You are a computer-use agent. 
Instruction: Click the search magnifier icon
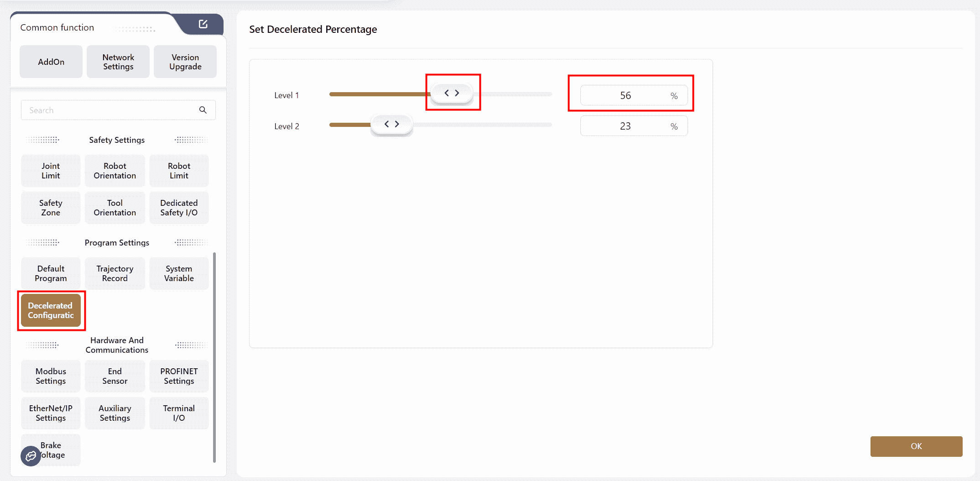coord(203,110)
